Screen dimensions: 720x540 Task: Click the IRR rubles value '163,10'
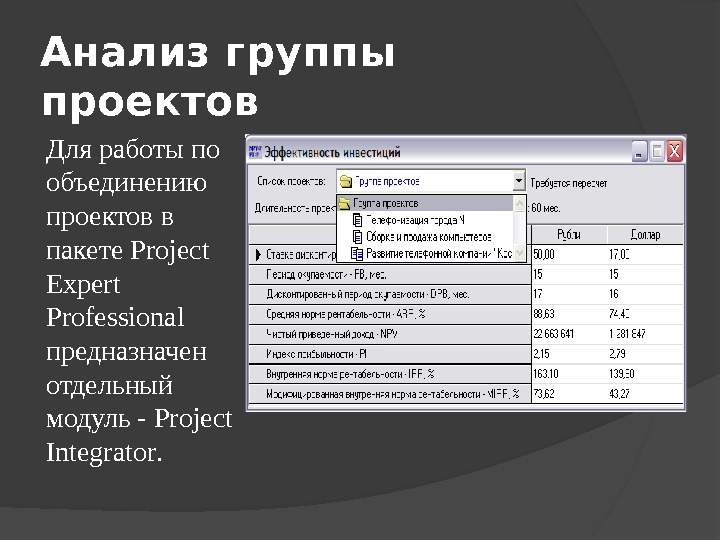[x=546, y=374]
